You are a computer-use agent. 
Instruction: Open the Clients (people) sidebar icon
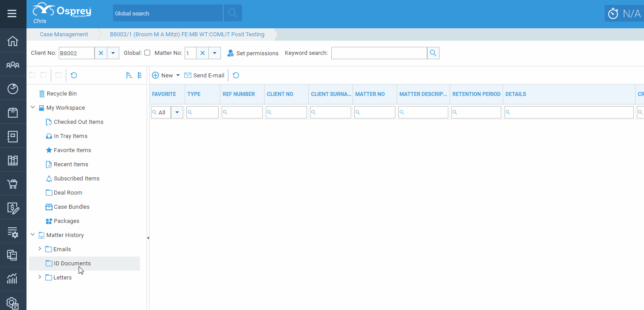[x=13, y=65]
